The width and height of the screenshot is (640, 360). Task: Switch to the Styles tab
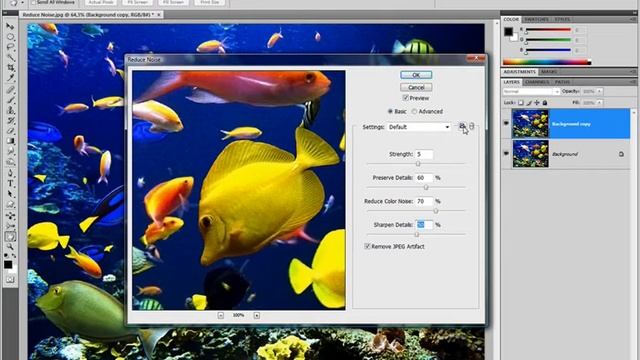(x=562, y=19)
